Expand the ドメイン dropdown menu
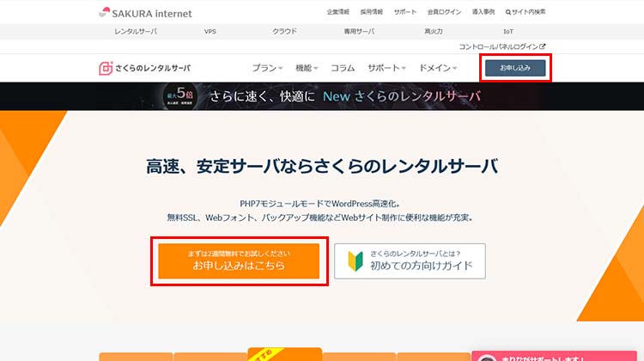Image resolution: width=644 pixels, height=361 pixels. [438, 68]
